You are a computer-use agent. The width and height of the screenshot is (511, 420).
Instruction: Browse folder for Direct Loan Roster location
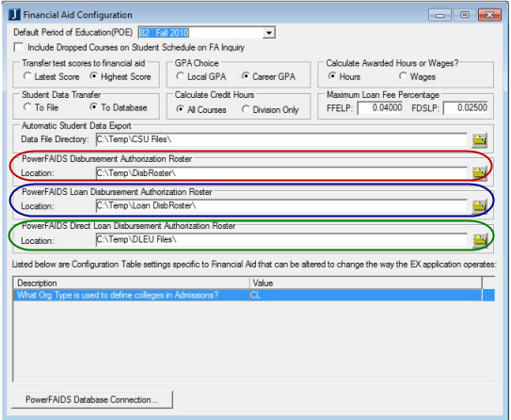[x=479, y=241]
